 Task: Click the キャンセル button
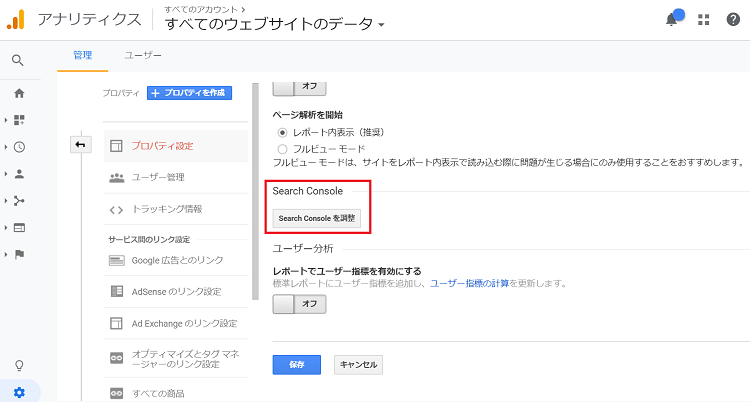click(358, 365)
